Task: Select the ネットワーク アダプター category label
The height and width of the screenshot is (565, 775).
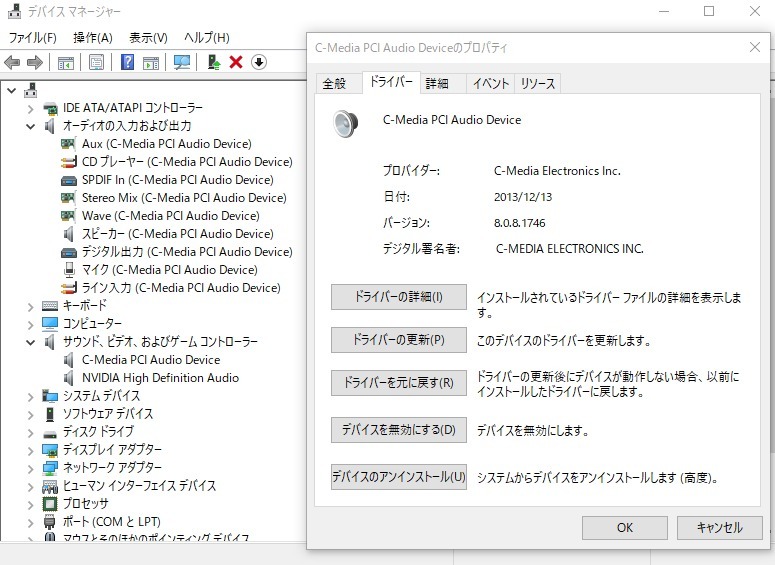Action: point(112,468)
